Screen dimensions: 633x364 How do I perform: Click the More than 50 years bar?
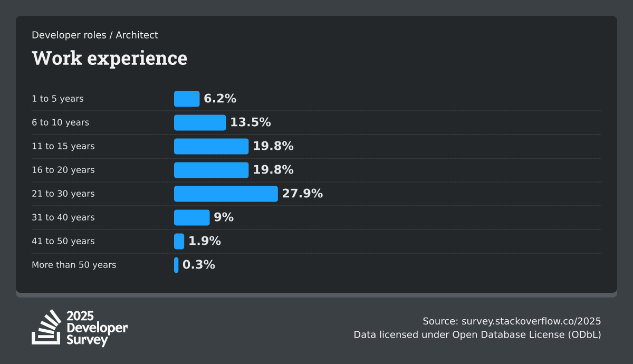176,265
